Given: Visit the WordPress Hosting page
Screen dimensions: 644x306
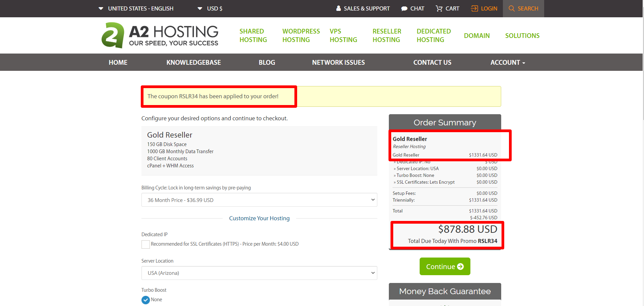Looking at the screenshot, I should [x=301, y=36].
